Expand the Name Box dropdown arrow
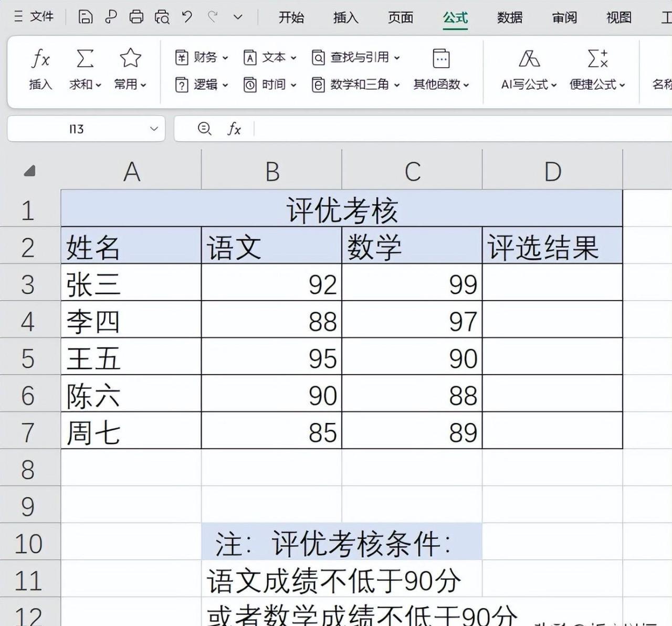The width and height of the screenshot is (672, 626). tap(154, 129)
